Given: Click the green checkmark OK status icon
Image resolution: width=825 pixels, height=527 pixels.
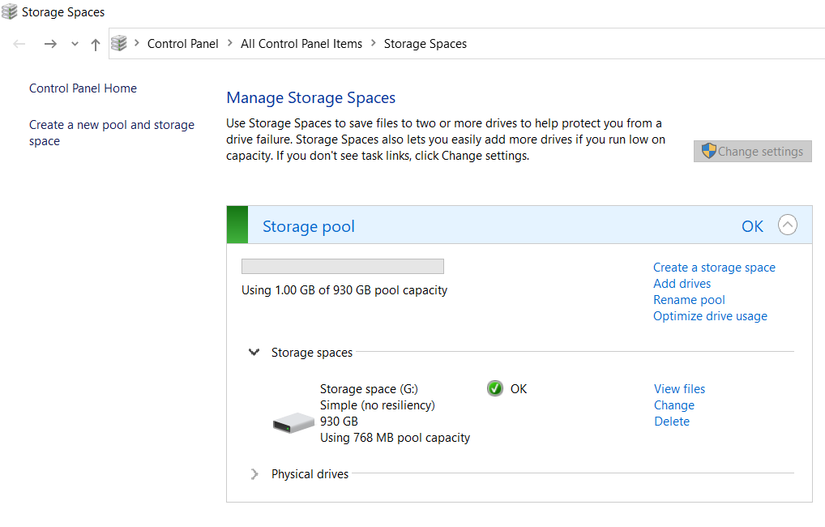Looking at the screenshot, I should [x=495, y=389].
